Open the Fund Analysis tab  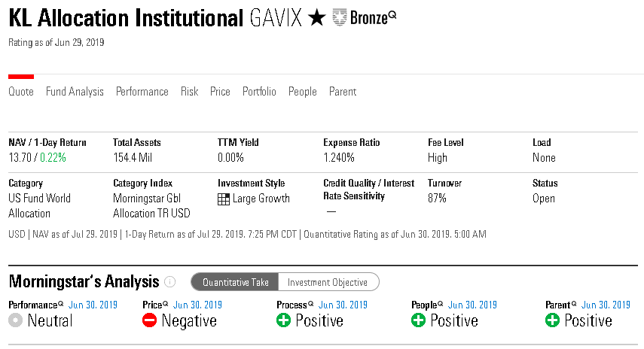click(x=75, y=92)
